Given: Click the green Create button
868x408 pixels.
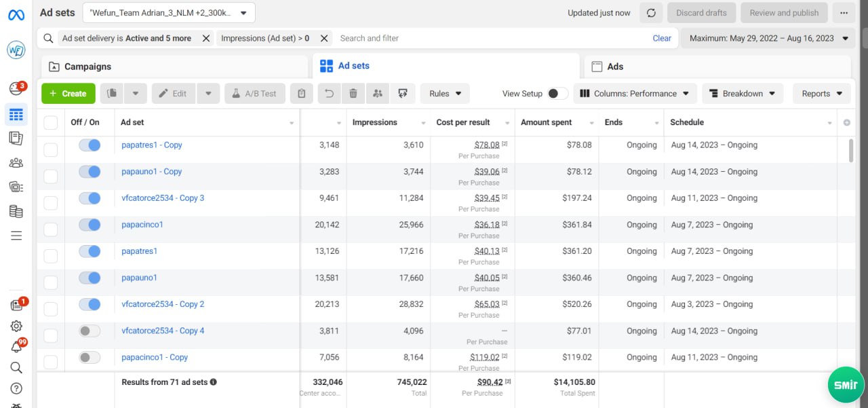Looking at the screenshot, I should tap(68, 94).
